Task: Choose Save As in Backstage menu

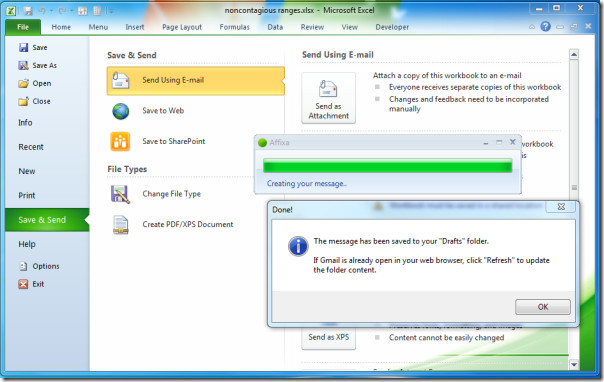Action: coord(38,65)
